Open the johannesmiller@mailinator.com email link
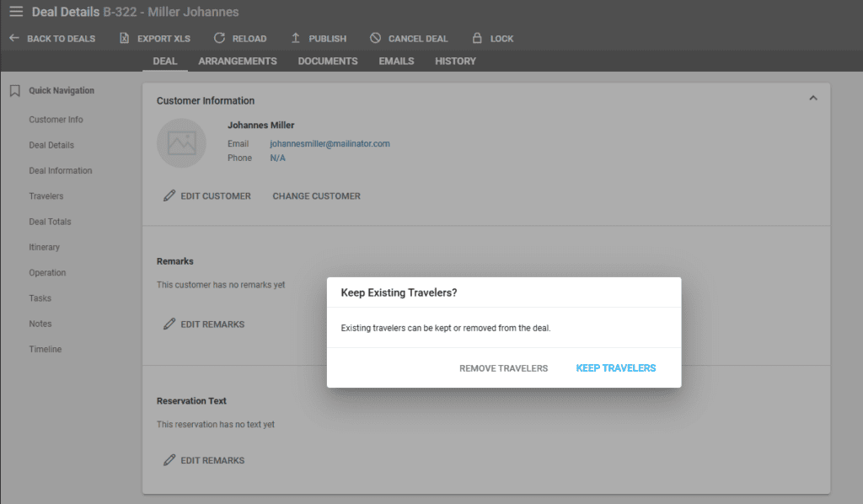The image size is (863, 504). tap(330, 144)
